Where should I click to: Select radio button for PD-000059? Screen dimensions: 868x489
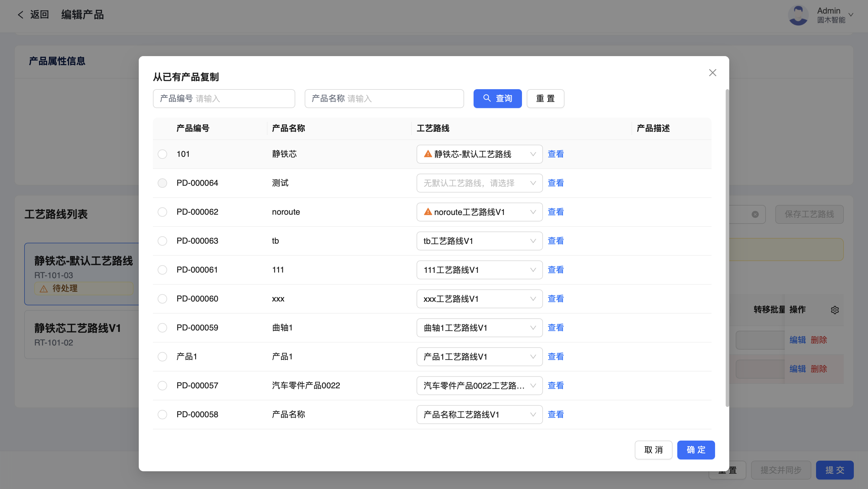[162, 327]
